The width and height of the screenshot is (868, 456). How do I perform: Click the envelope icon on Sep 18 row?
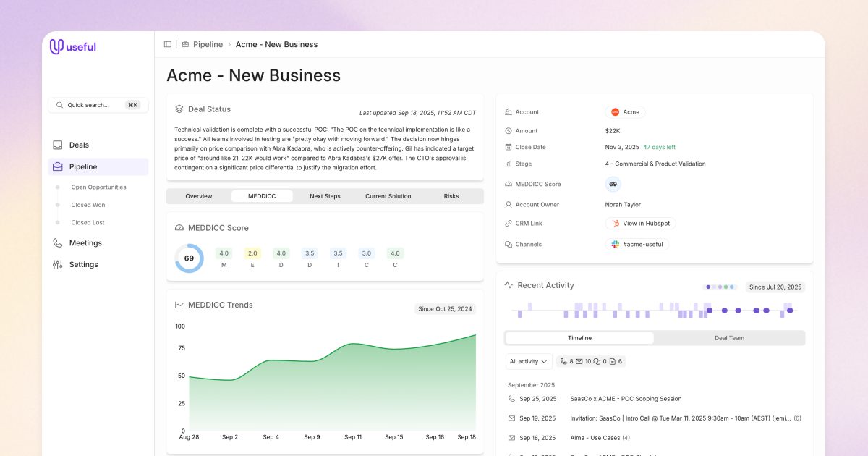pyautogui.click(x=512, y=438)
